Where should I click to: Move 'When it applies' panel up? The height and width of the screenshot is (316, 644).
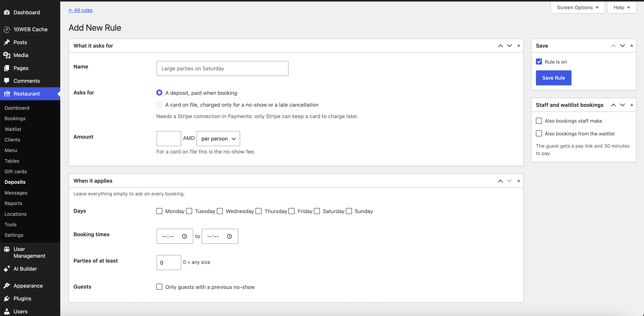coord(500,181)
